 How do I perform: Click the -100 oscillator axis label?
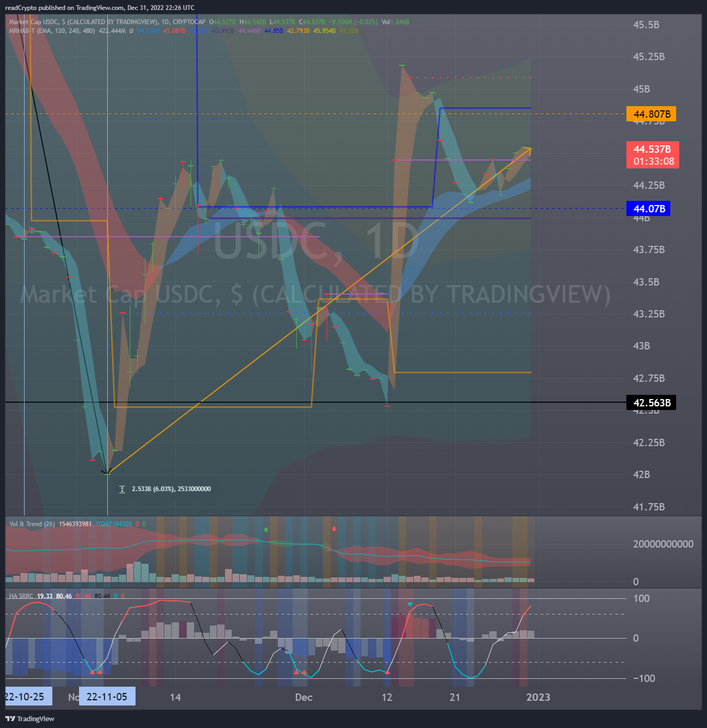pyautogui.click(x=644, y=678)
